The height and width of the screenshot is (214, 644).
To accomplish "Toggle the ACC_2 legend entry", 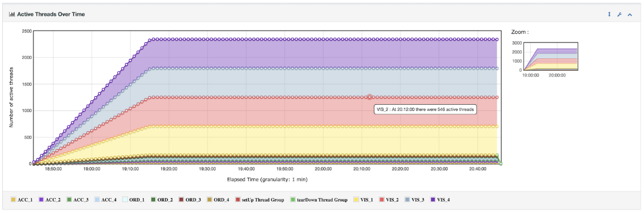I will [50, 200].
